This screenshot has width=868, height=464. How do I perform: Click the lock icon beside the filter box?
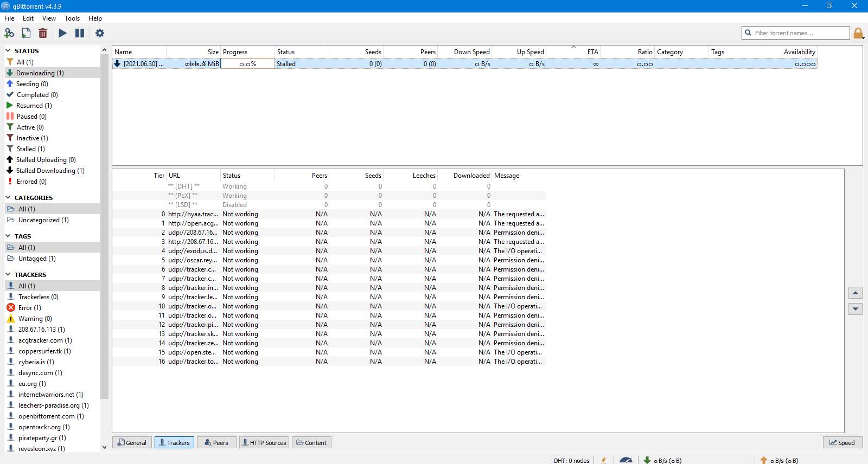[858, 33]
